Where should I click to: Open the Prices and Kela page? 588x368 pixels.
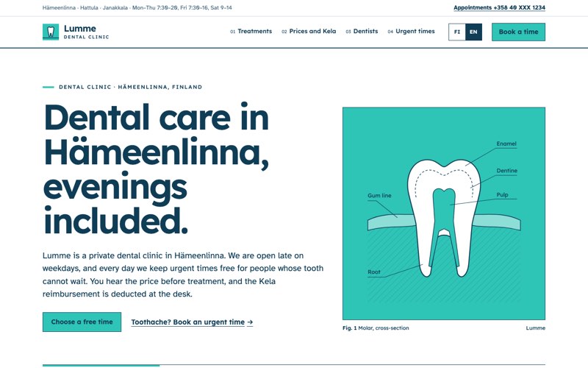tap(309, 31)
